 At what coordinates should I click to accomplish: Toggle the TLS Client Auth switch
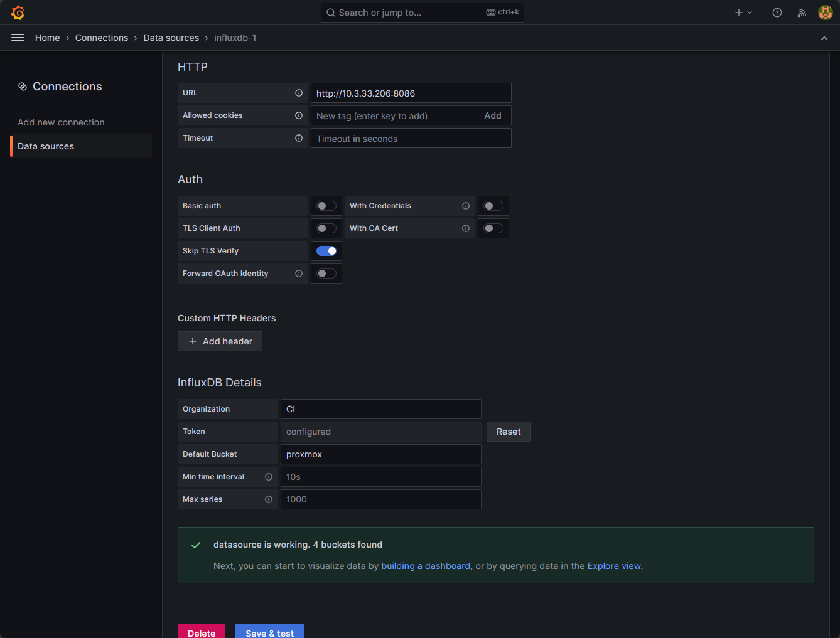(x=326, y=228)
